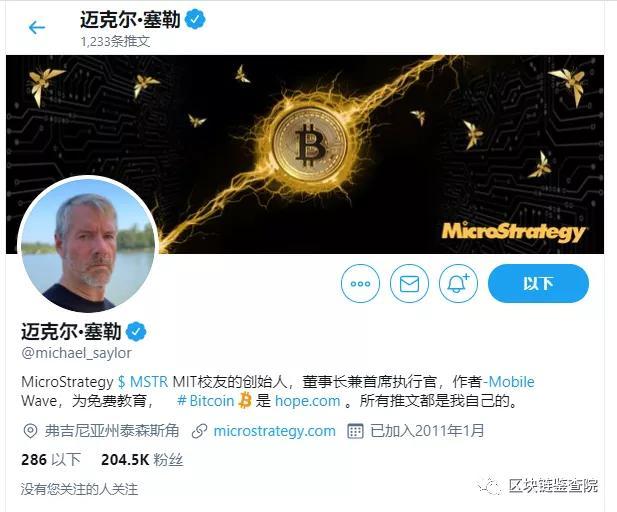The width and height of the screenshot is (617, 512).
Task: Open the #Bitcoin hashtag link
Action: coord(205,401)
